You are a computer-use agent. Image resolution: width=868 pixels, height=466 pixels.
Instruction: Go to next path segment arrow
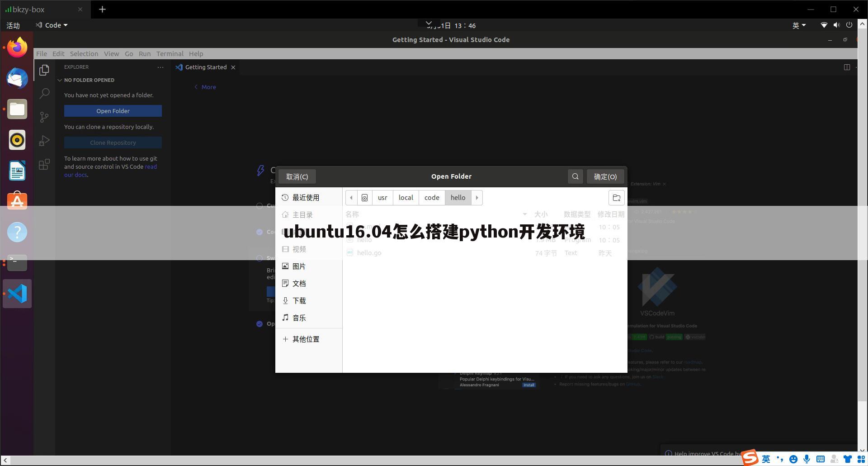(477, 198)
